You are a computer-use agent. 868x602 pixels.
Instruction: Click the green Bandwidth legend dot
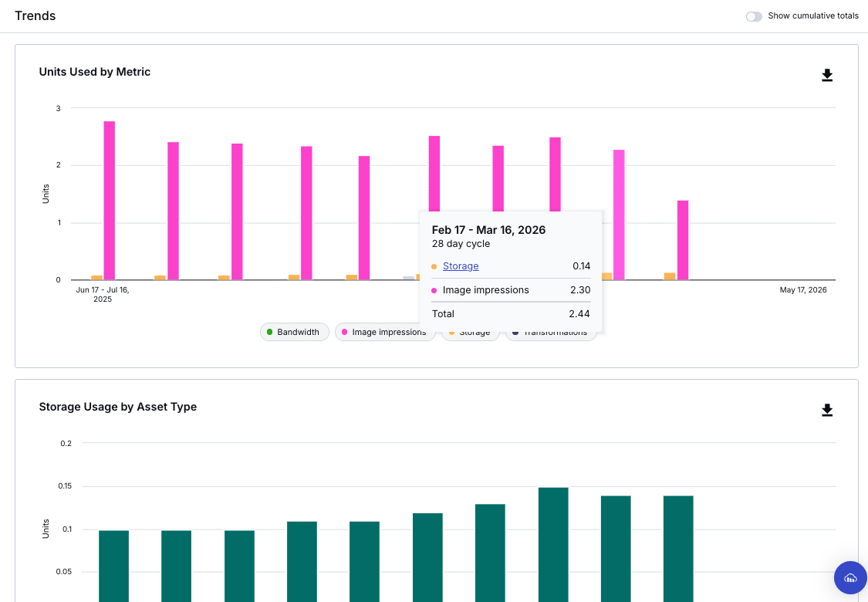tap(269, 332)
